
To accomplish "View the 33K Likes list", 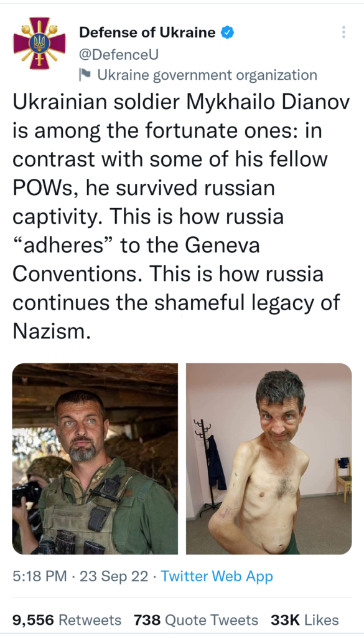I will coord(305,620).
